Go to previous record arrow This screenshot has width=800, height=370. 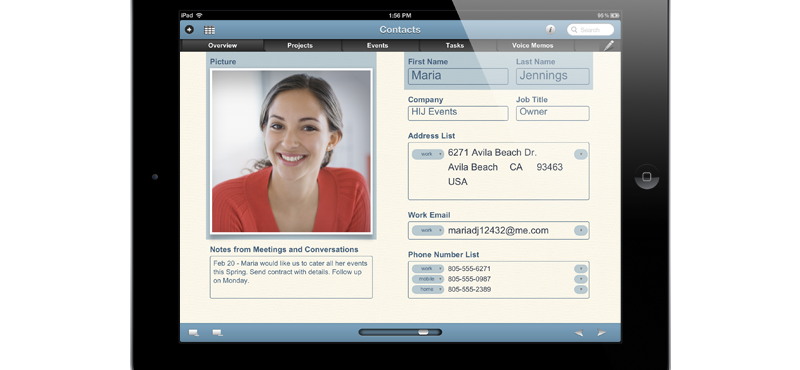pyautogui.click(x=579, y=333)
